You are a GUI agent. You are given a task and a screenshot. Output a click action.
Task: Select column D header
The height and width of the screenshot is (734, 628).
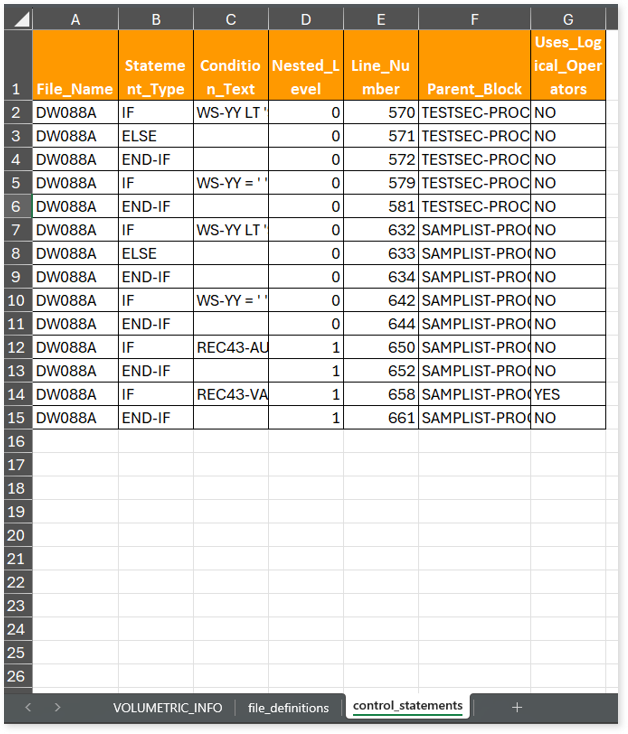coord(305,19)
